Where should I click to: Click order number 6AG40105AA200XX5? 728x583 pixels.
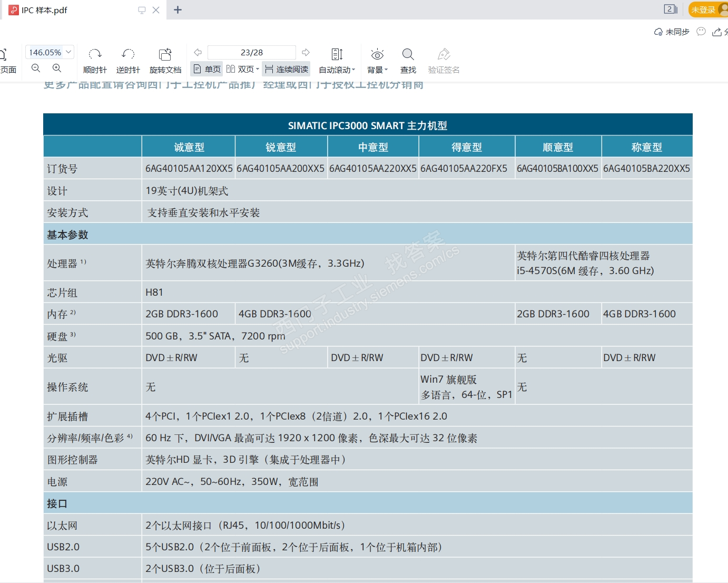pyautogui.click(x=281, y=169)
